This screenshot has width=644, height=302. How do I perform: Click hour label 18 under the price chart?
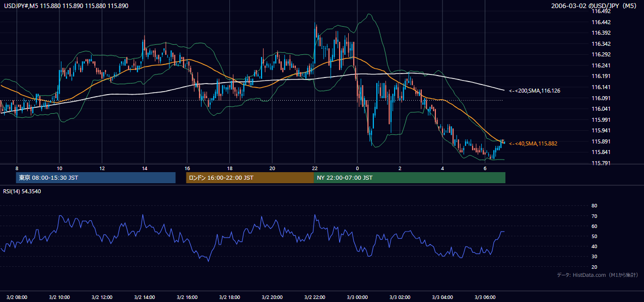(229, 168)
